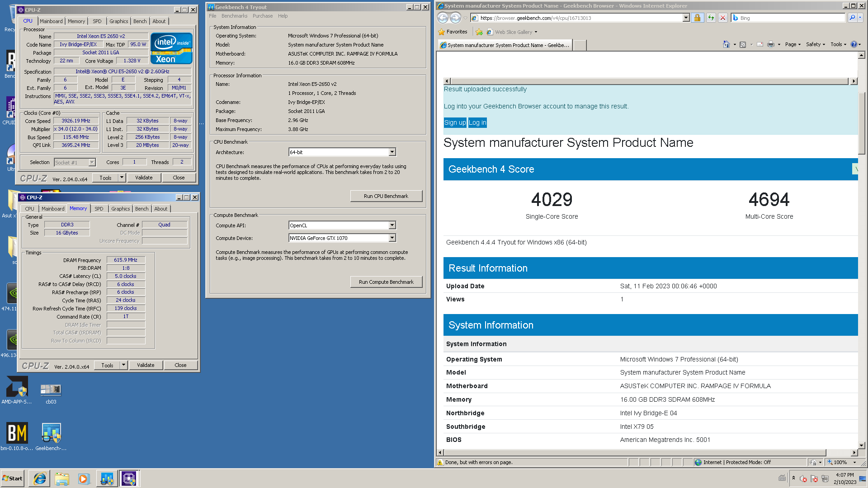Open SPD tab in lower CPU-Z window

click(x=99, y=209)
